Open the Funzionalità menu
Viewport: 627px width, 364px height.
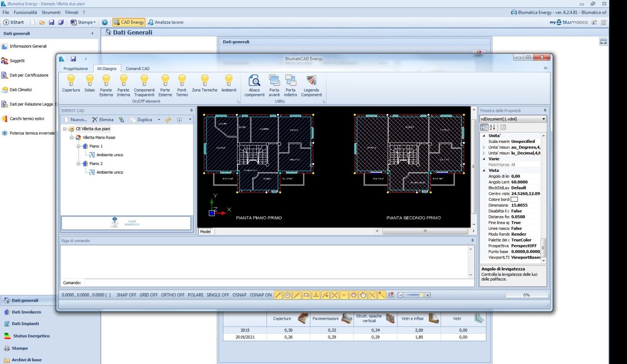click(25, 13)
